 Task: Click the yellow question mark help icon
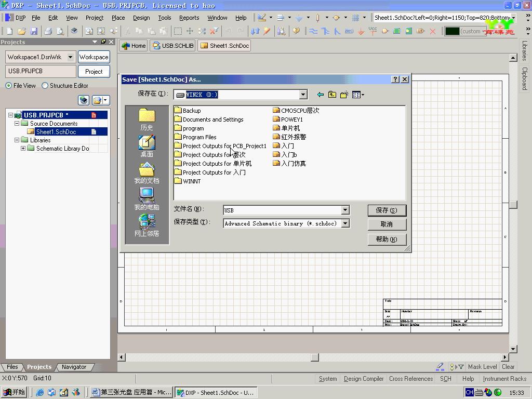pos(296,31)
